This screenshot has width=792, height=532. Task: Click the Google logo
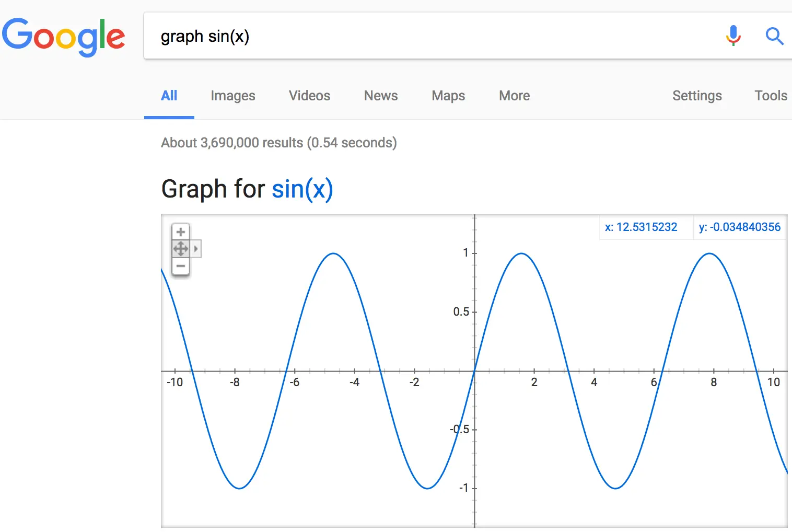coord(63,36)
